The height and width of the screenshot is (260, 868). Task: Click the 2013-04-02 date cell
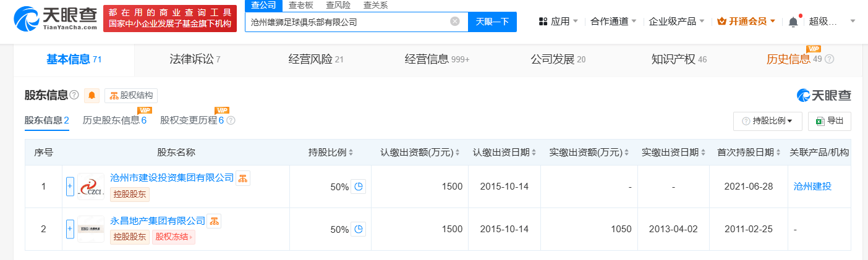(x=673, y=229)
